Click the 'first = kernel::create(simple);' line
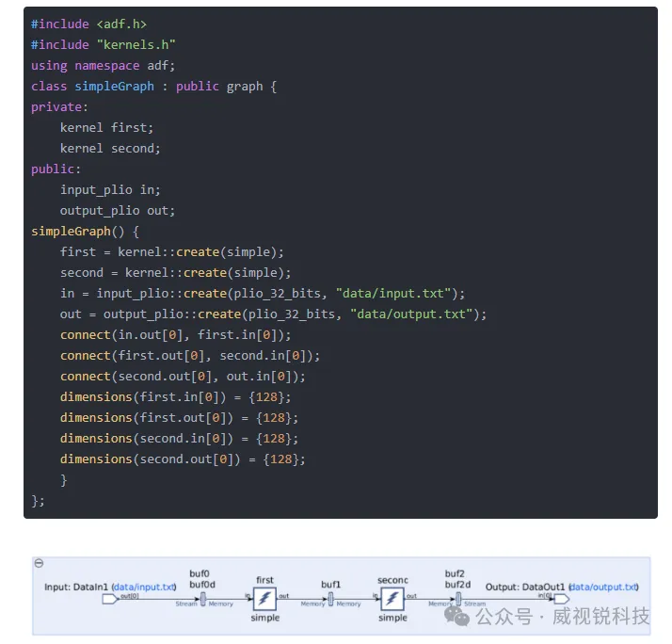This screenshot has width=672, height=644. (x=172, y=251)
